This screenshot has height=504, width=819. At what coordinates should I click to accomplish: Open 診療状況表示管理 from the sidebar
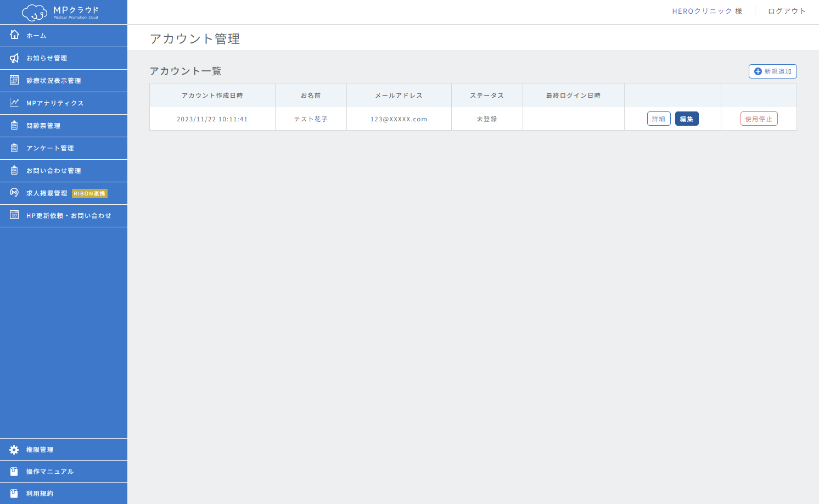[x=64, y=81]
